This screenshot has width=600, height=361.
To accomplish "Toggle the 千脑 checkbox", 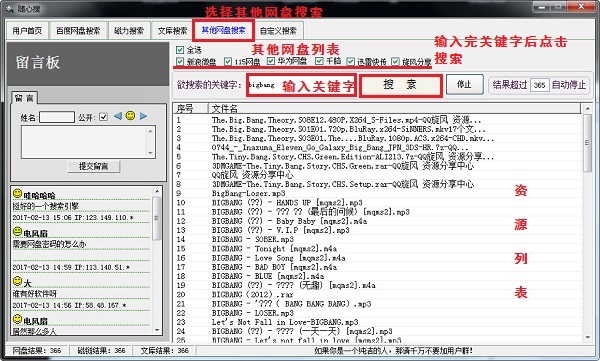I will [319, 61].
